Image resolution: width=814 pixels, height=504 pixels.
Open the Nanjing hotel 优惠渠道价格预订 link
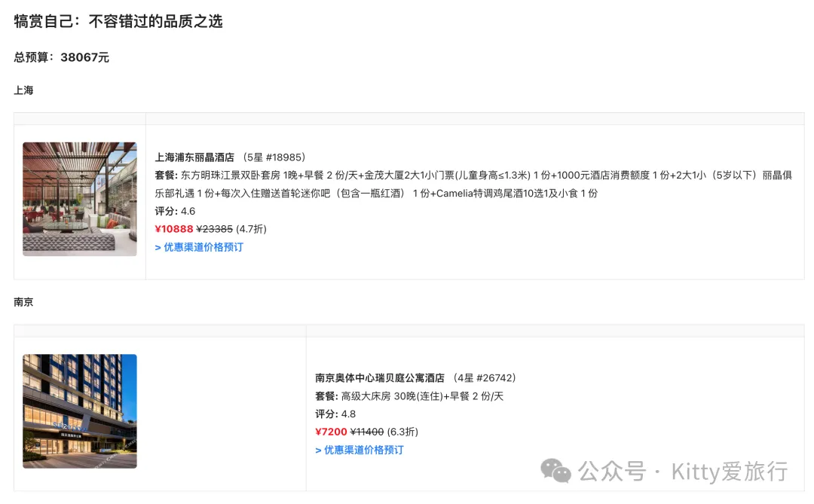360,450
